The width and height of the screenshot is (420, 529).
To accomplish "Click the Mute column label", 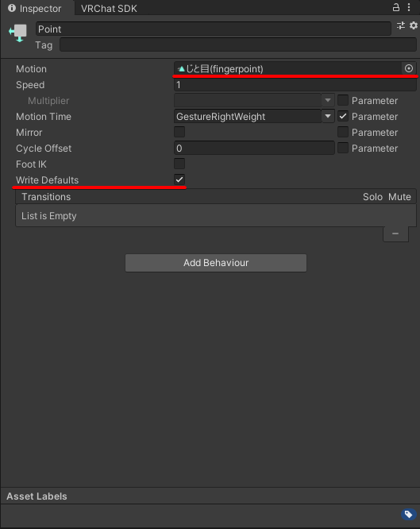I will click(x=399, y=197).
